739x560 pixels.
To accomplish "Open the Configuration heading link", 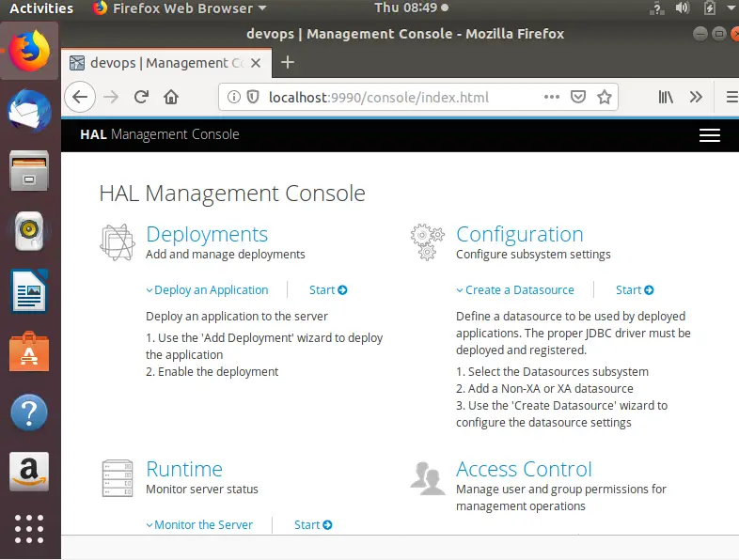I will [519, 234].
